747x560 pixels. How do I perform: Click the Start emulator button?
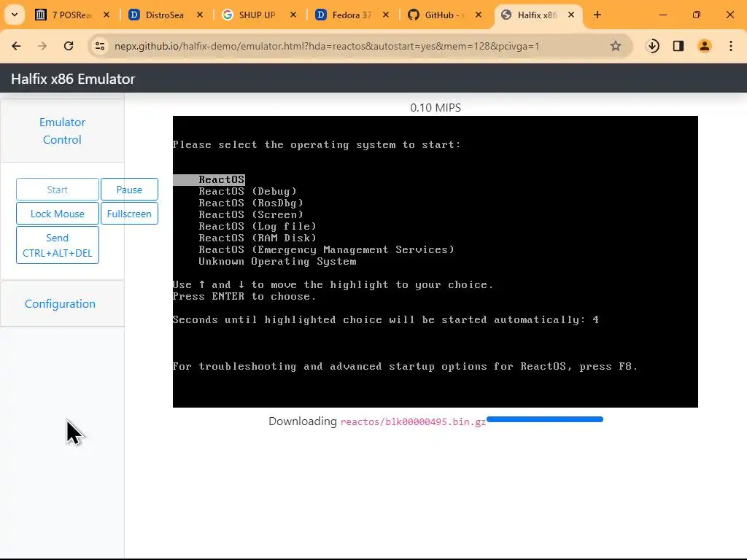pyautogui.click(x=57, y=190)
